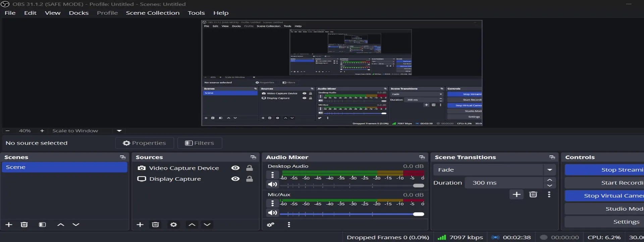Remove scene transition with trash icon

(533, 194)
